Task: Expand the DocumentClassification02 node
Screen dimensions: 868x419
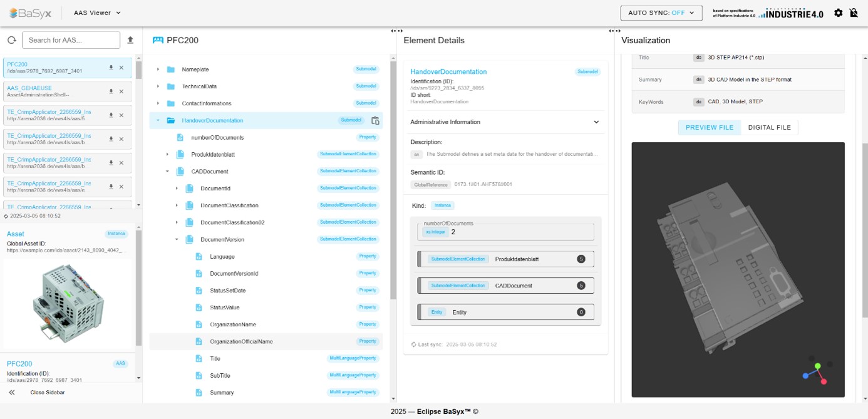Action: (x=177, y=222)
